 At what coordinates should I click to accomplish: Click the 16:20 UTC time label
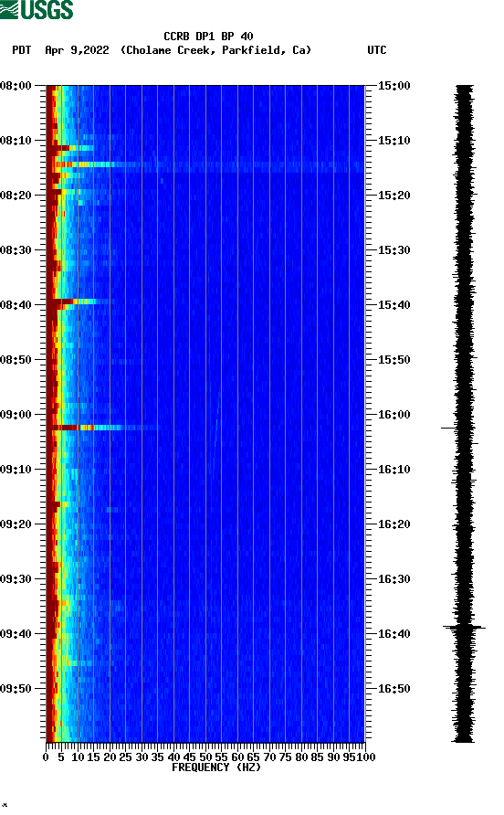click(x=394, y=524)
